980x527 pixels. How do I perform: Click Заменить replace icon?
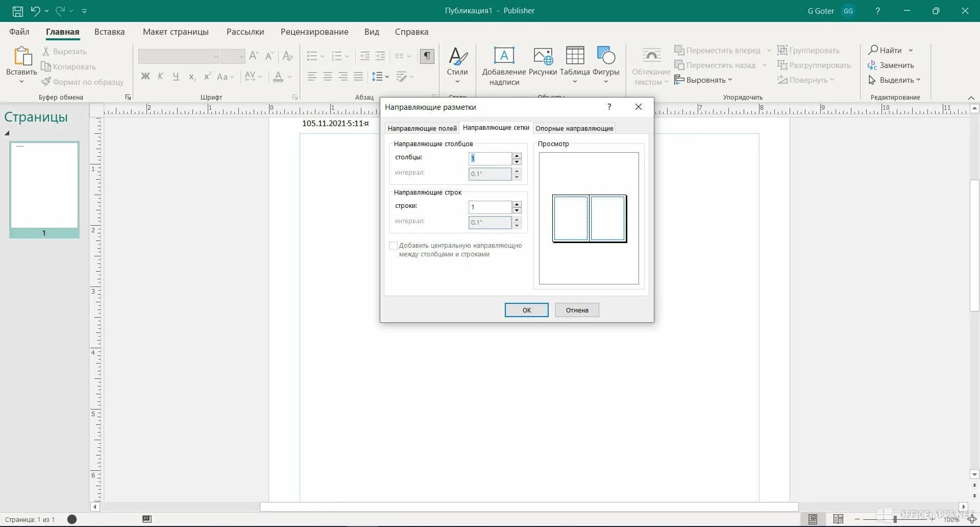pos(872,65)
